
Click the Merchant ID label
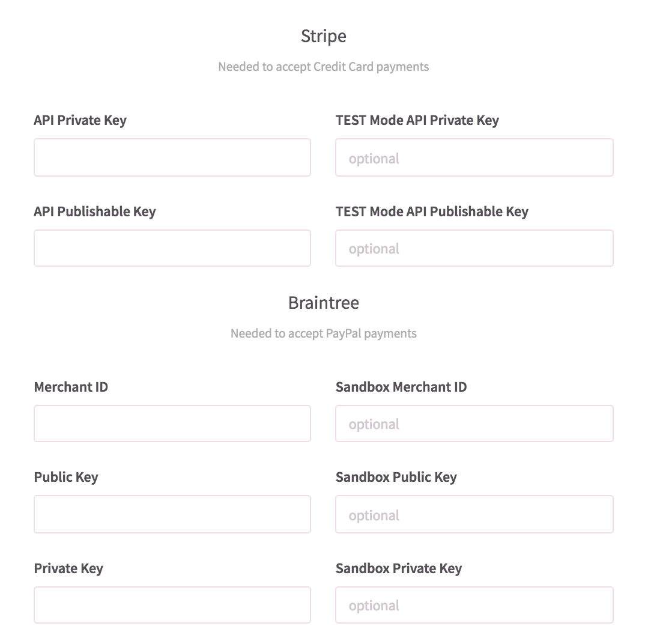[71, 387]
